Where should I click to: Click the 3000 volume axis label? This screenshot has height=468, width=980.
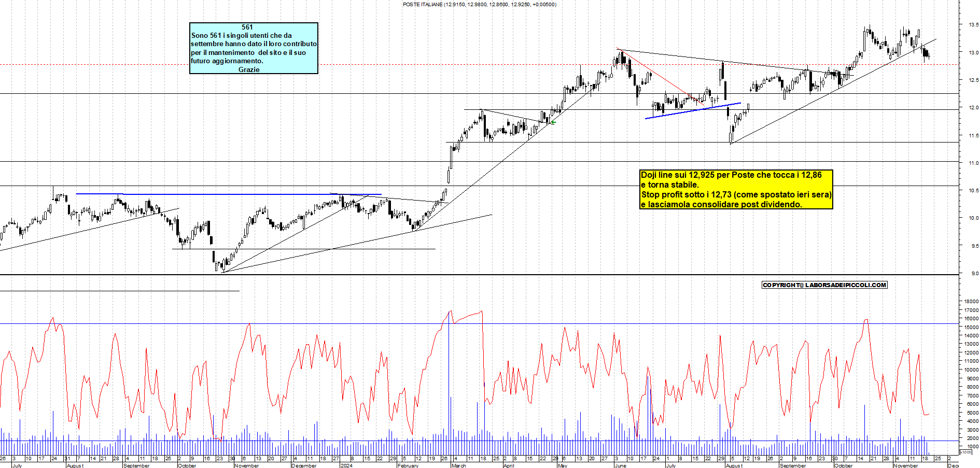pyautogui.click(x=972, y=429)
